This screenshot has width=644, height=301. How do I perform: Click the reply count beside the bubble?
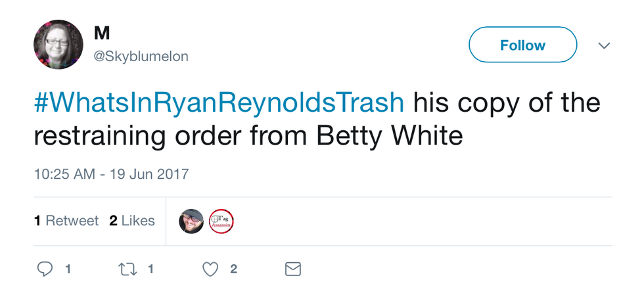click(68, 269)
